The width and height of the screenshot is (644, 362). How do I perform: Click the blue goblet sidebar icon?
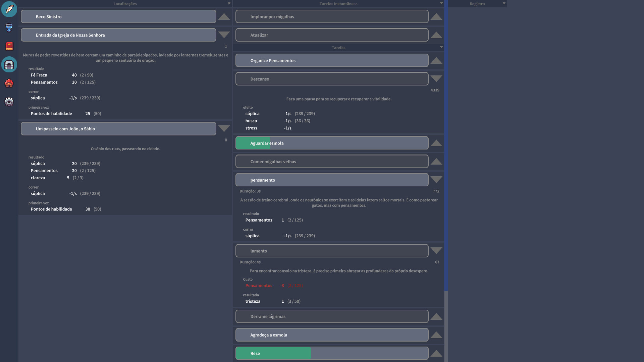coord(9,27)
